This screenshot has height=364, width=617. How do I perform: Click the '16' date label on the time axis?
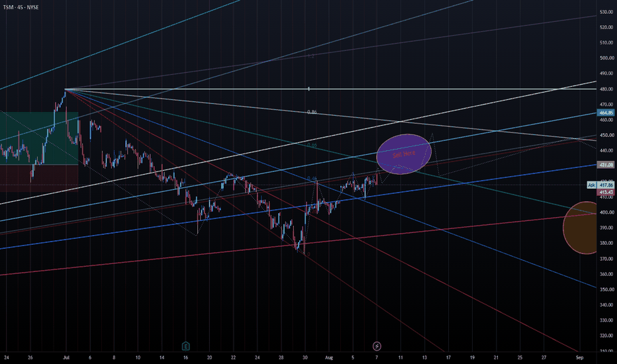tap(186, 357)
